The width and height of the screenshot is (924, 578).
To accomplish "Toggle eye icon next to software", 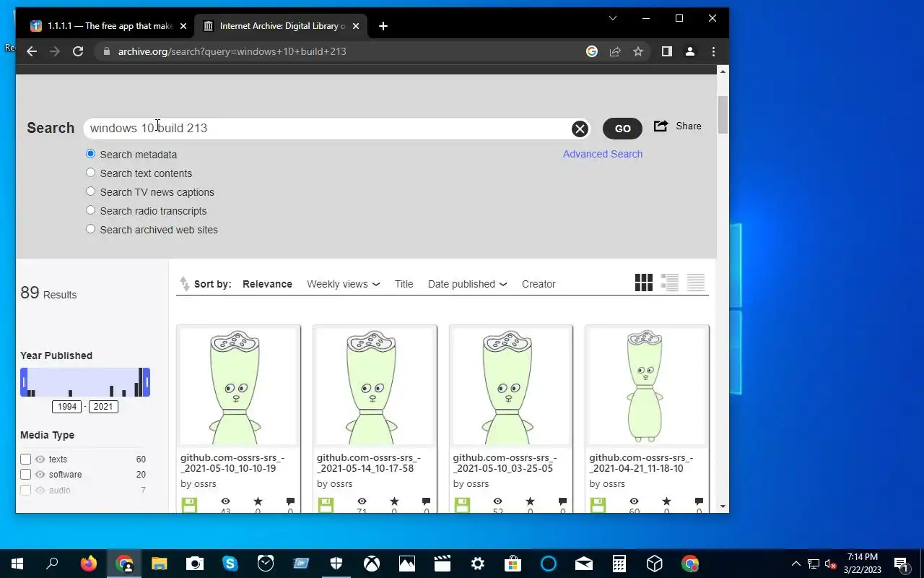I will (x=40, y=475).
